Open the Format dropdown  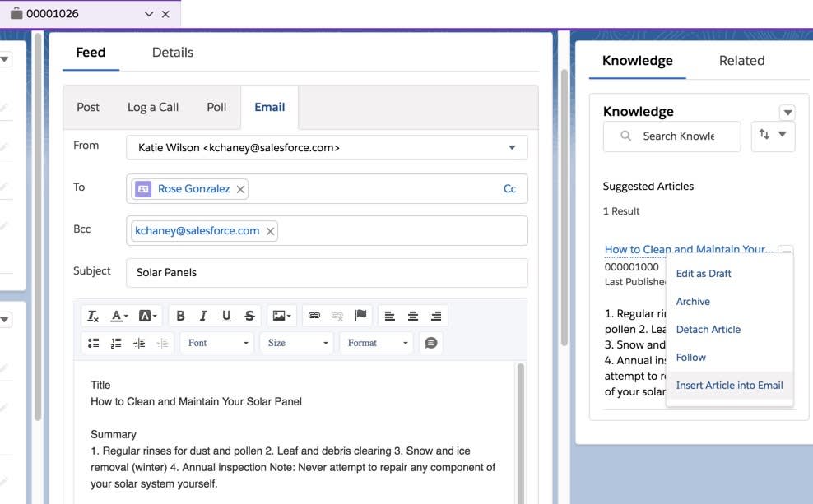[x=376, y=343]
